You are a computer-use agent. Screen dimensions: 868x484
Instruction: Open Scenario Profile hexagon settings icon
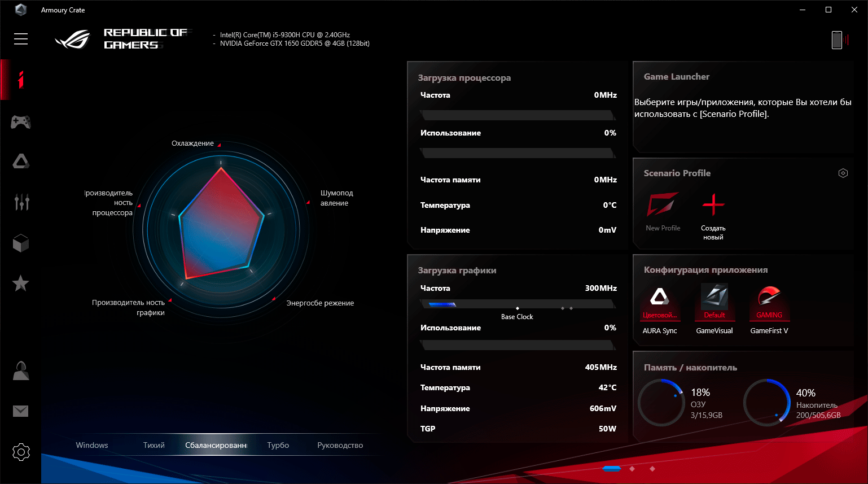click(x=843, y=173)
